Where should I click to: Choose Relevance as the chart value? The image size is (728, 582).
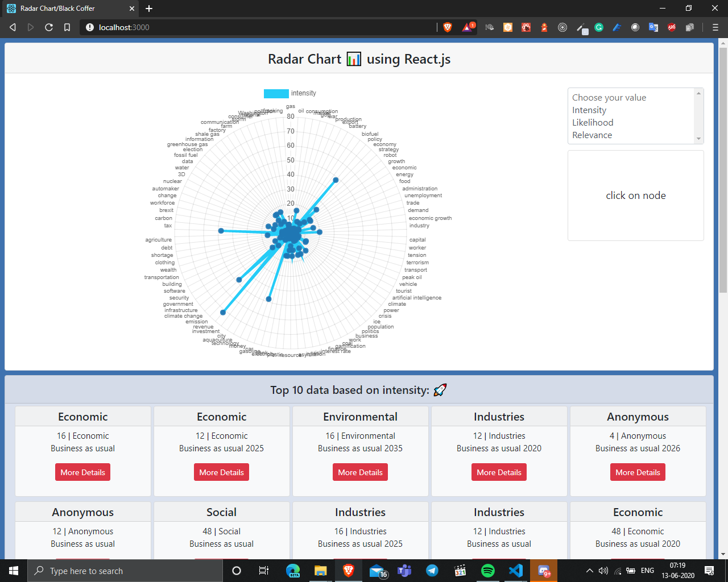pos(591,135)
